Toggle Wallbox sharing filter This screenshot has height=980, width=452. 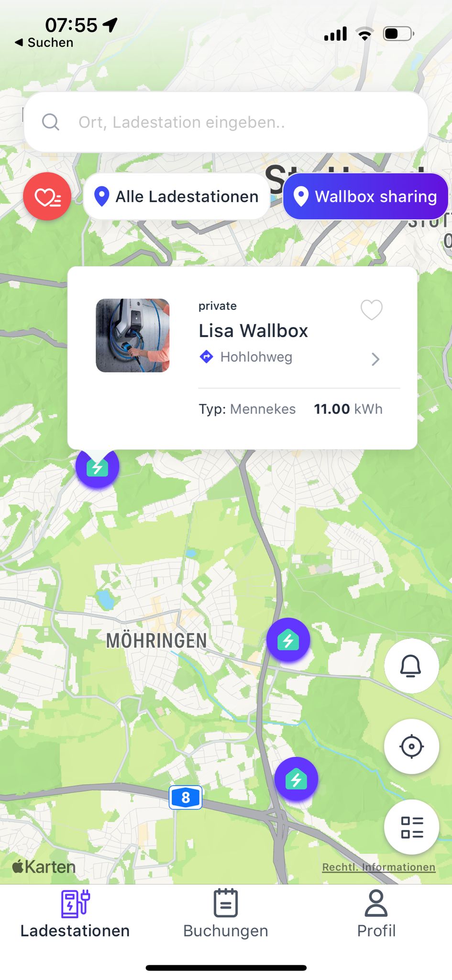pyautogui.click(x=365, y=197)
